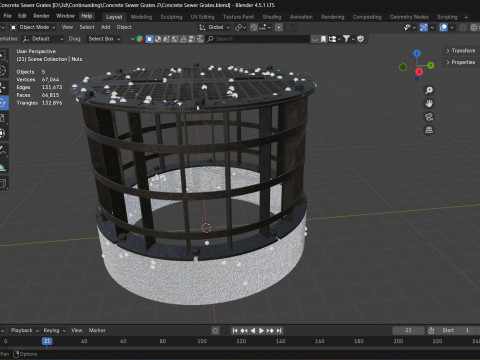This screenshot has height=360, width=480.
Task: Select the active Rotate tool in left toolbar
Action: pos(3,103)
